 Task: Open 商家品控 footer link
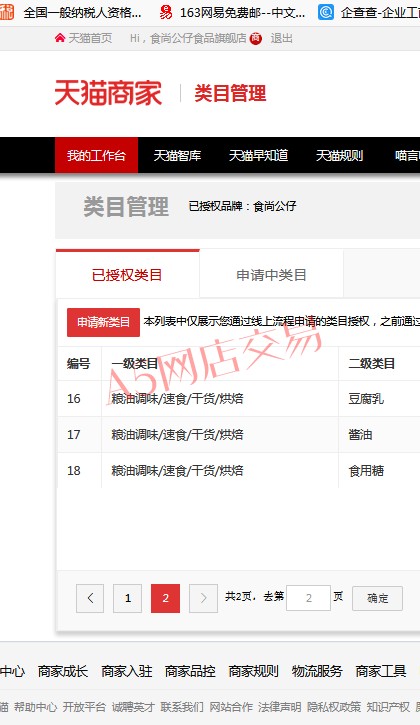pos(190,671)
